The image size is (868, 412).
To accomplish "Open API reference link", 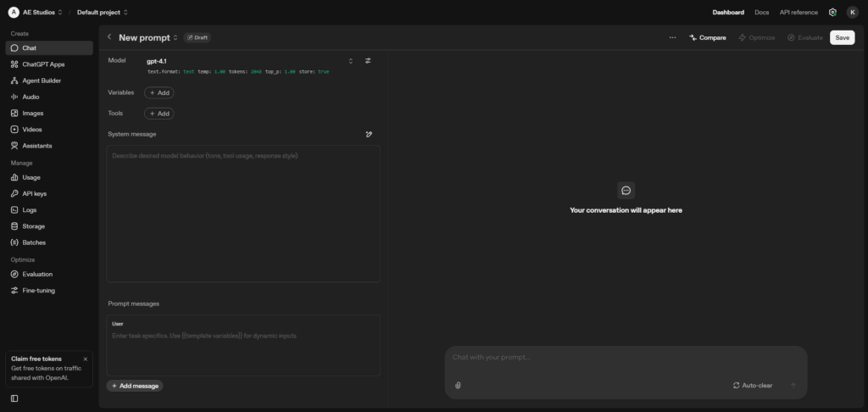I will pyautogui.click(x=798, y=12).
